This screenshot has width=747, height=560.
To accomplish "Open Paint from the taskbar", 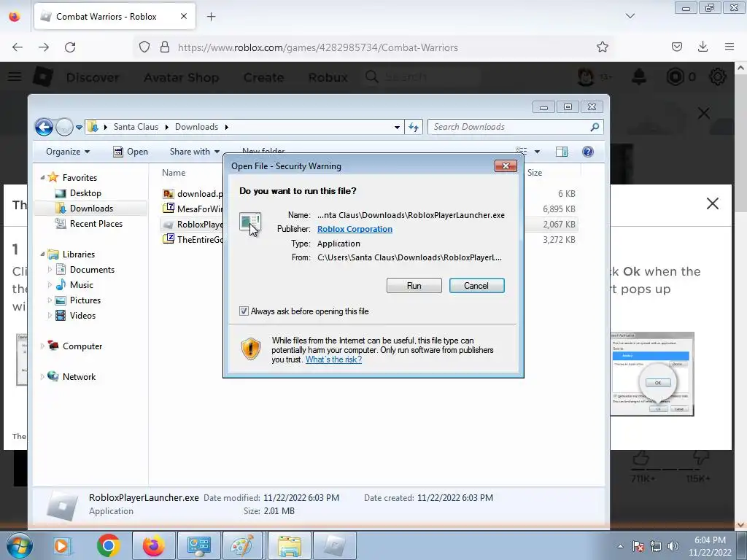I will click(242, 545).
